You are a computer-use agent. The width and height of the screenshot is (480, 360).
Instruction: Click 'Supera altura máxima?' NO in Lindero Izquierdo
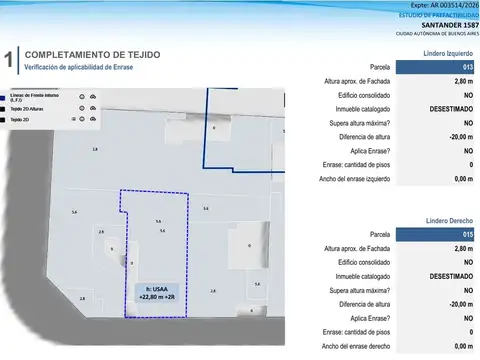point(468,123)
